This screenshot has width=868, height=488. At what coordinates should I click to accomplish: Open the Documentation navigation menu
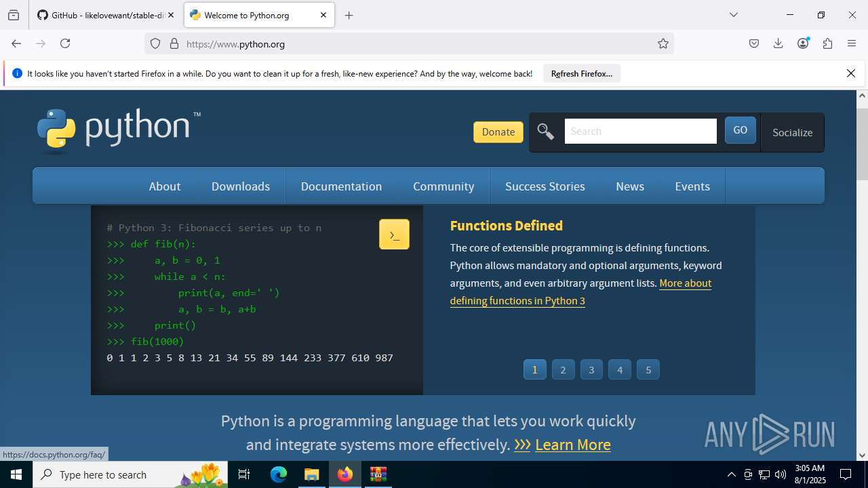[x=341, y=186]
